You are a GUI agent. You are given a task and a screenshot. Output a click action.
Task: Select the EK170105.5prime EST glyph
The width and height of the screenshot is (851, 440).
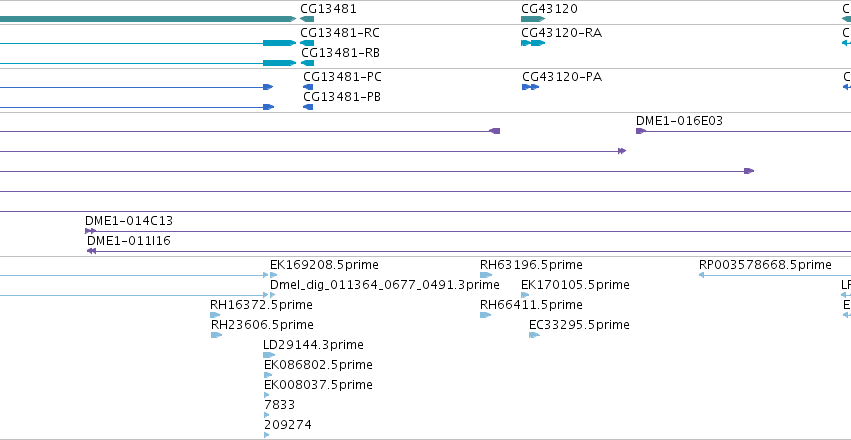point(525,295)
